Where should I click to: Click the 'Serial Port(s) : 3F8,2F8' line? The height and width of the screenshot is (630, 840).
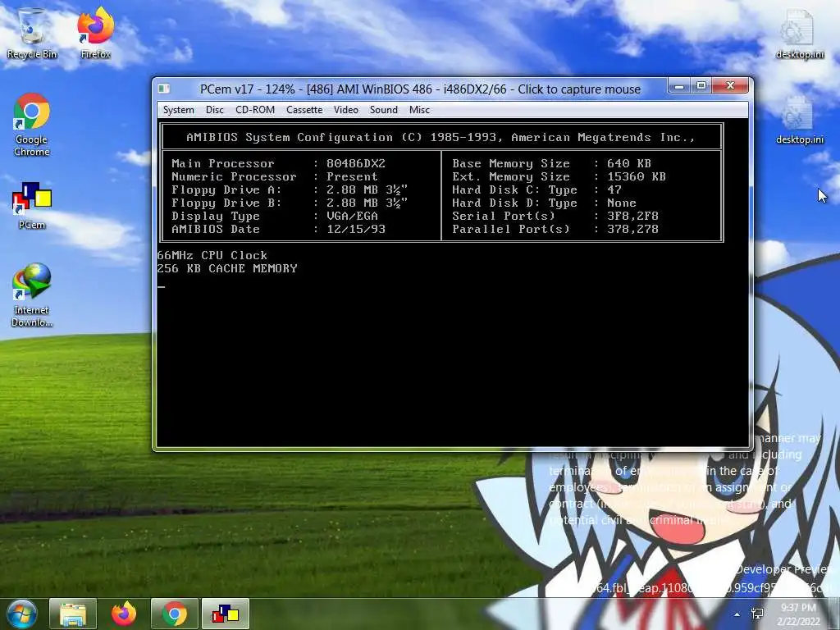pyautogui.click(x=555, y=216)
